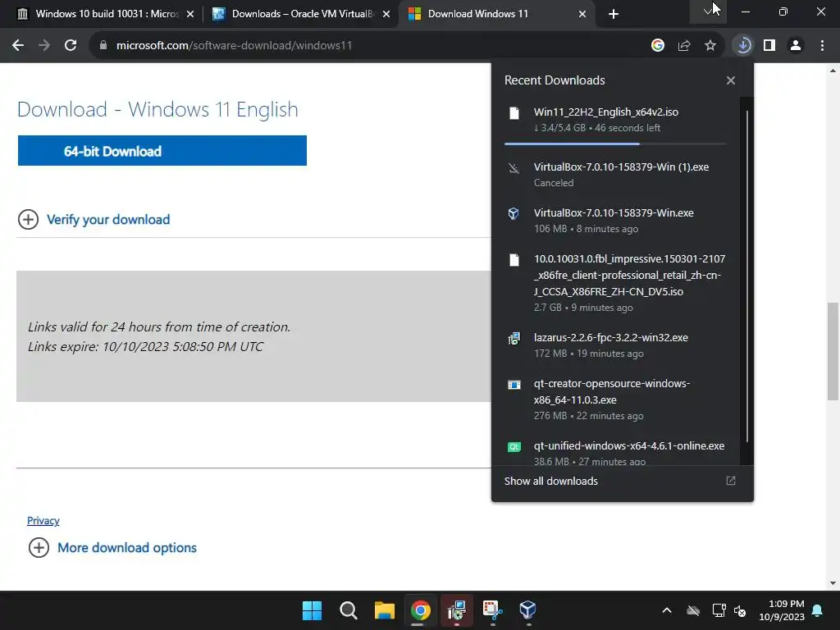The width and height of the screenshot is (840, 630).
Task: Select the Download Windows 11 tab
Action: (x=495, y=14)
